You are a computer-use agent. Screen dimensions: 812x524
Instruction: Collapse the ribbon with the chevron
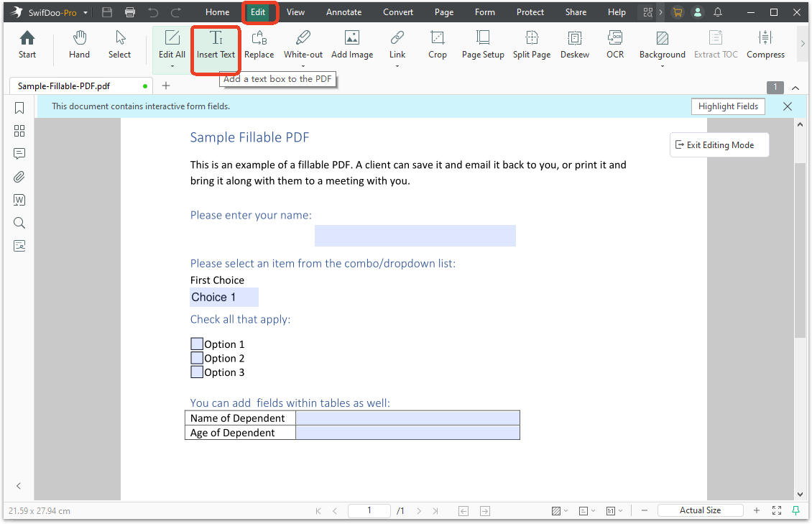[795, 88]
